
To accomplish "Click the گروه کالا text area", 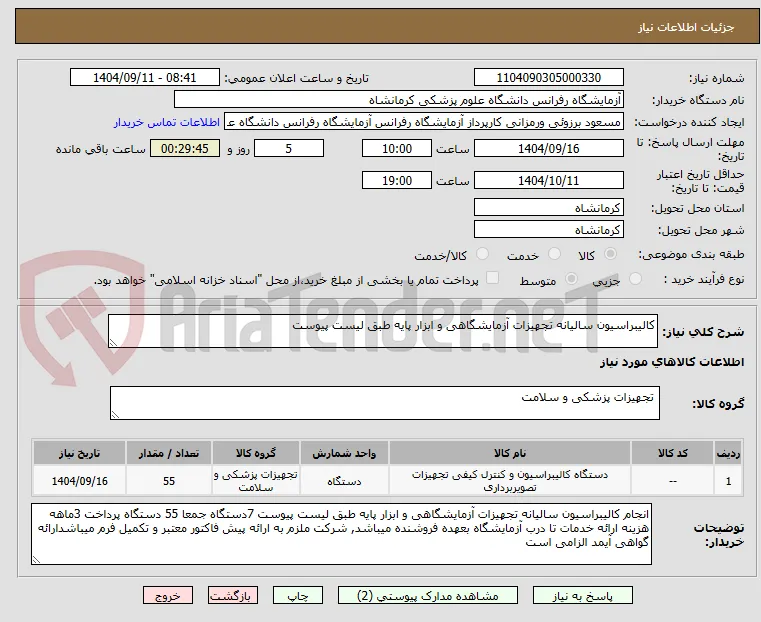I will click(x=384, y=403).
